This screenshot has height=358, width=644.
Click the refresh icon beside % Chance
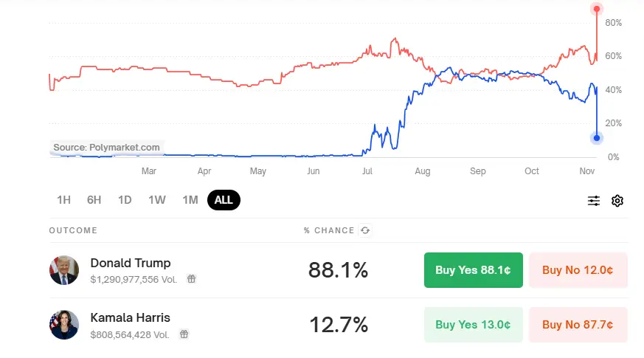365,230
